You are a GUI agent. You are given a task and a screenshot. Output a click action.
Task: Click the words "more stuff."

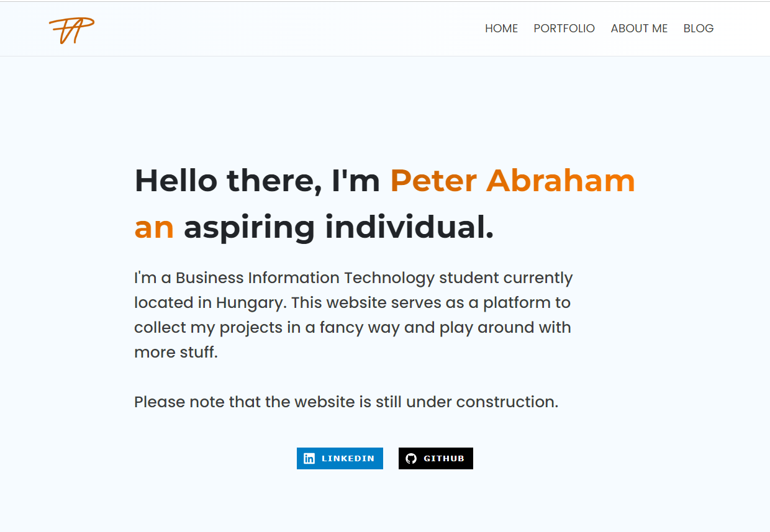(x=176, y=352)
